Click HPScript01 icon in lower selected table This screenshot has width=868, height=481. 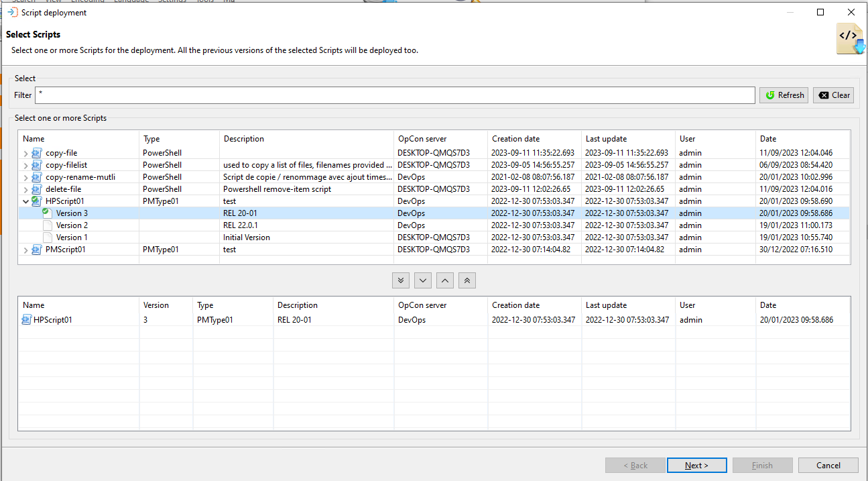(x=27, y=320)
